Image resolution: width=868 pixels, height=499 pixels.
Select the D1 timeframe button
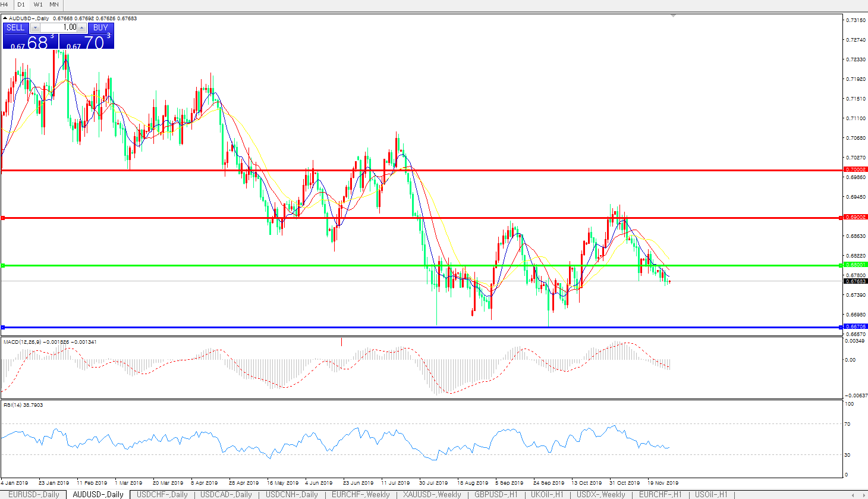pos(21,5)
